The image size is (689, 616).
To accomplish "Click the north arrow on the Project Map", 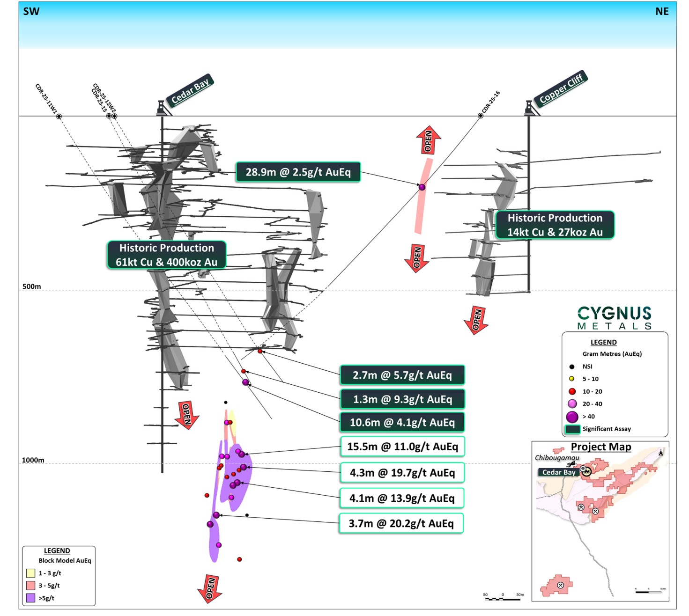I will 660,453.
